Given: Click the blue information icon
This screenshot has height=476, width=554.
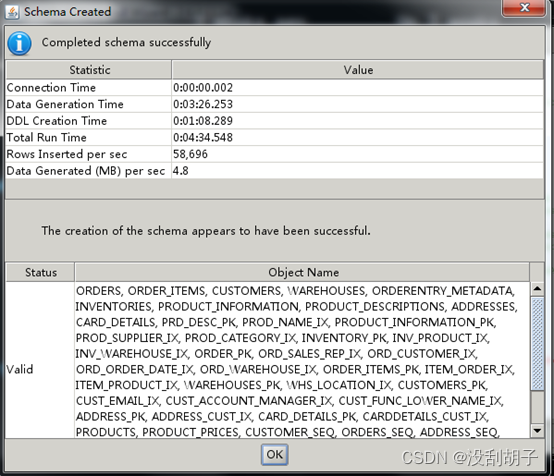Looking at the screenshot, I should coord(19,43).
